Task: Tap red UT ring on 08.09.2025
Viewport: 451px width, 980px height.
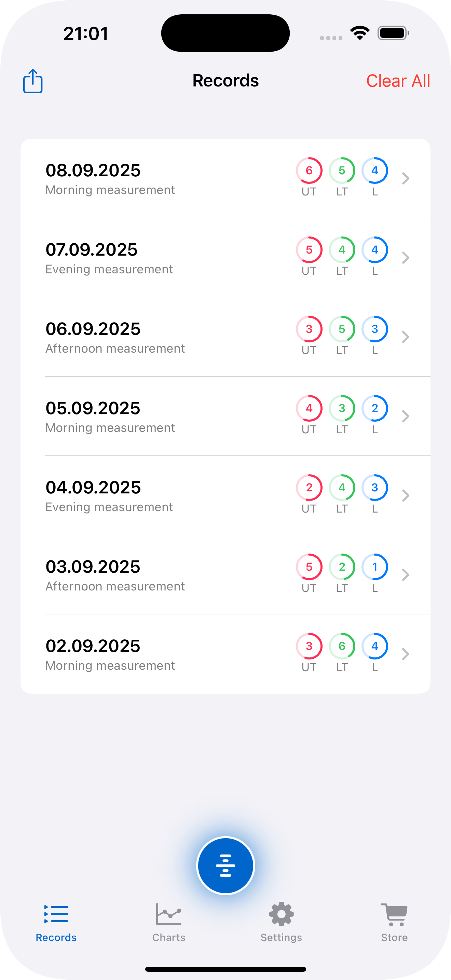Action: [x=309, y=171]
